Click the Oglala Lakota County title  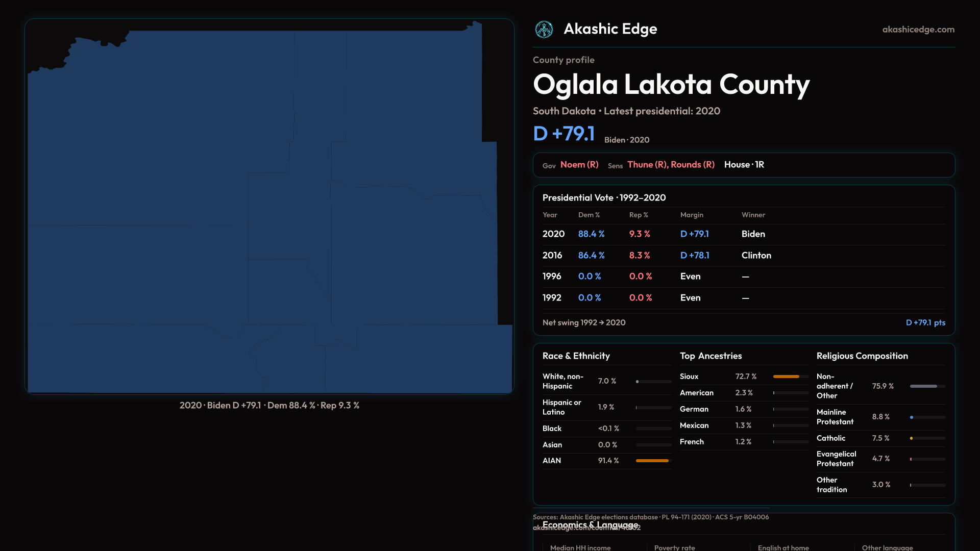click(671, 85)
